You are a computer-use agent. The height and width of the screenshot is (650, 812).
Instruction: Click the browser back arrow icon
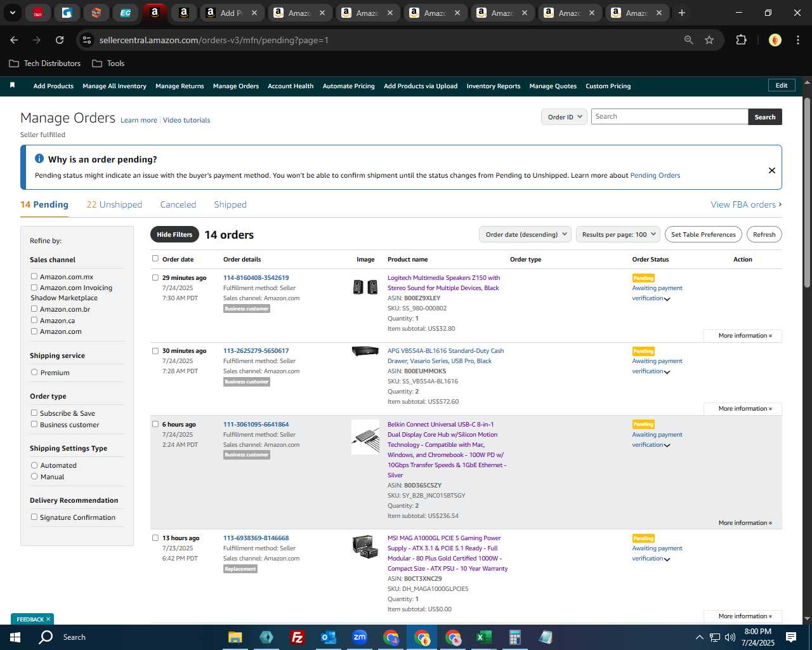point(14,40)
